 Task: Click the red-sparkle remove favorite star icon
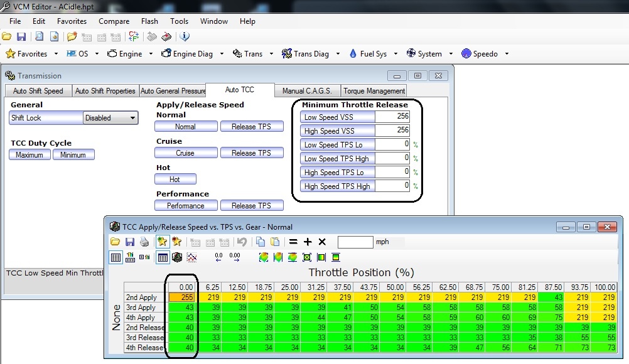click(x=177, y=242)
